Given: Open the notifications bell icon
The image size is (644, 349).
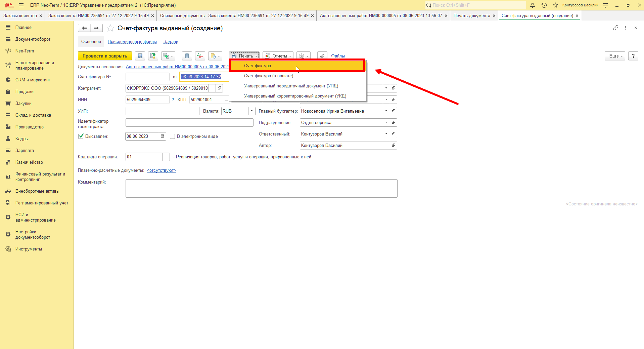Looking at the screenshot, I should 533,5.
